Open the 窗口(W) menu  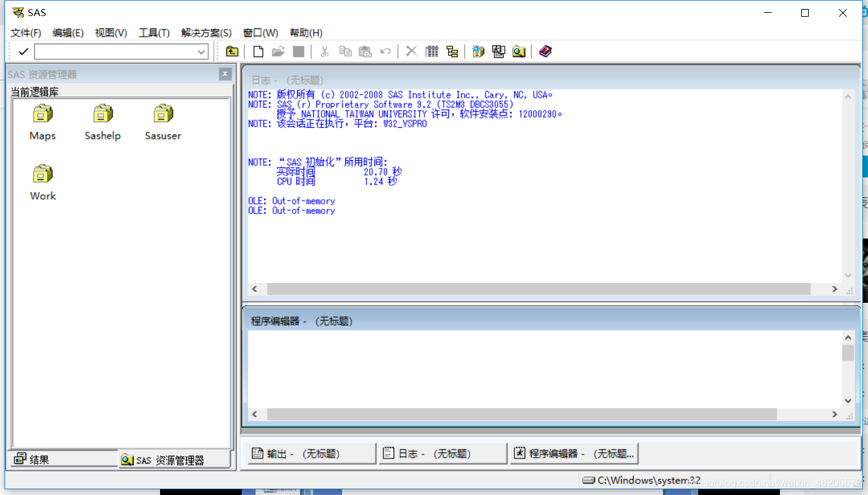pyautogui.click(x=260, y=33)
